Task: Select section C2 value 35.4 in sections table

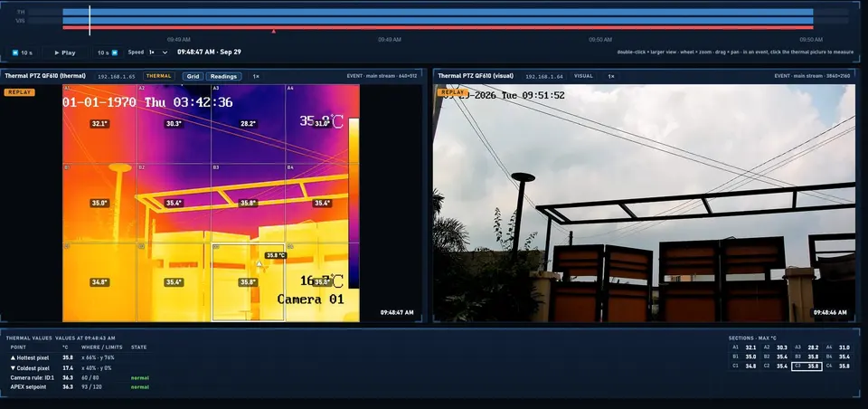Action: click(775, 366)
